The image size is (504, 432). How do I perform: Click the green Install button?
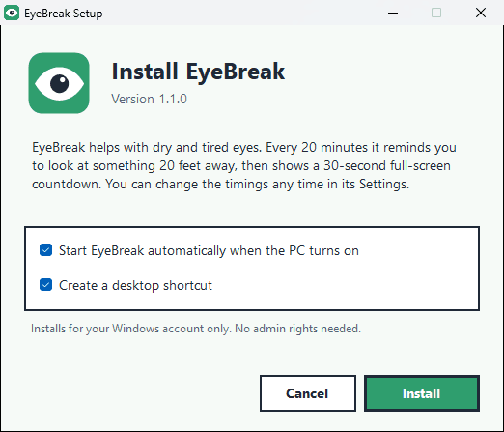422,393
